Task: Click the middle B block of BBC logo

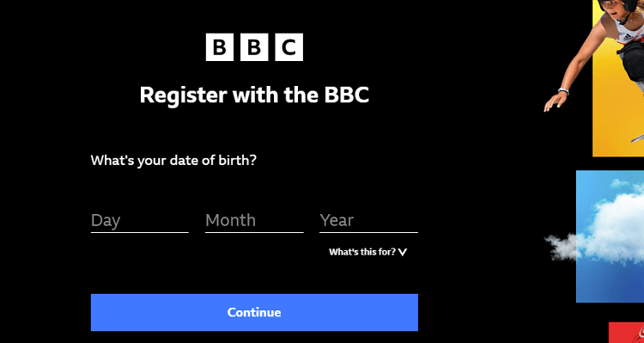Action: (254, 47)
